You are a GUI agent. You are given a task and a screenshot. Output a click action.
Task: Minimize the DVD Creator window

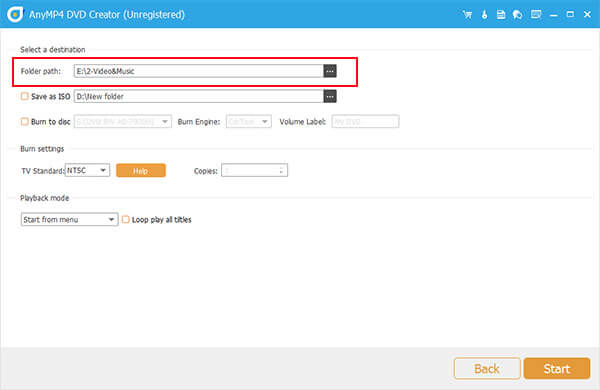click(553, 15)
